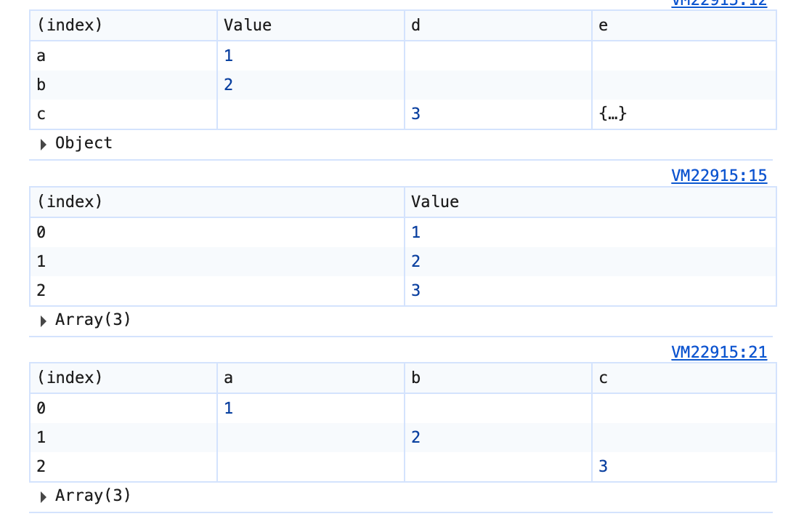
Task: Select the value 3 in the last table's c column
Action: coord(603,467)
